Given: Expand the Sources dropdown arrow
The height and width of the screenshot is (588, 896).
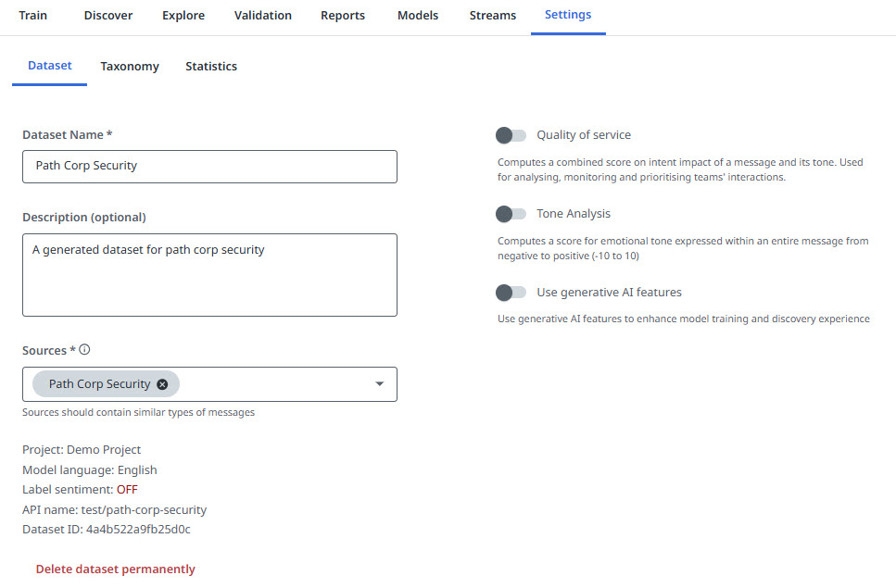Looking at the screenshot, I should point(379,384).
